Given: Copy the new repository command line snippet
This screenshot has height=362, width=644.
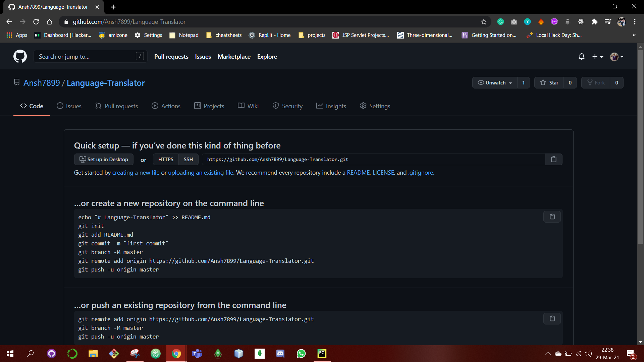Looking at the screenshot, I should (552, 217).
